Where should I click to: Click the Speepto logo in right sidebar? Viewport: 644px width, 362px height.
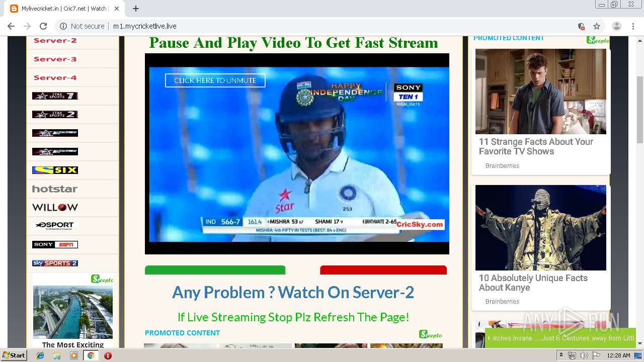click(598, 40)
